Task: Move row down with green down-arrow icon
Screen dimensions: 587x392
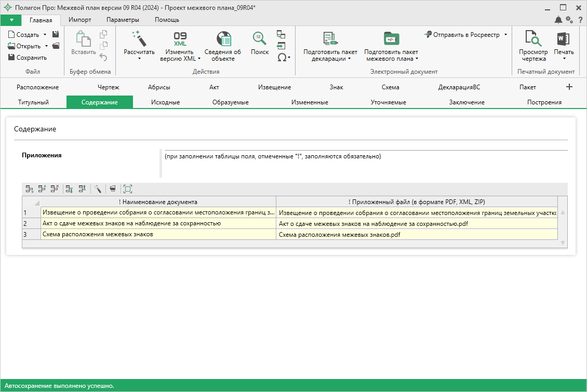Action: [x=69, y=189]
